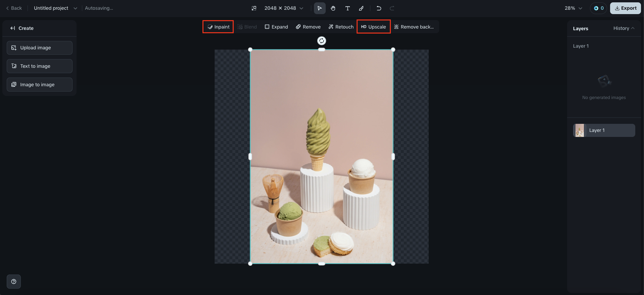Click HD Upscale
The height and width of the screenshot is (295, 644).
(x=373, y=27)
